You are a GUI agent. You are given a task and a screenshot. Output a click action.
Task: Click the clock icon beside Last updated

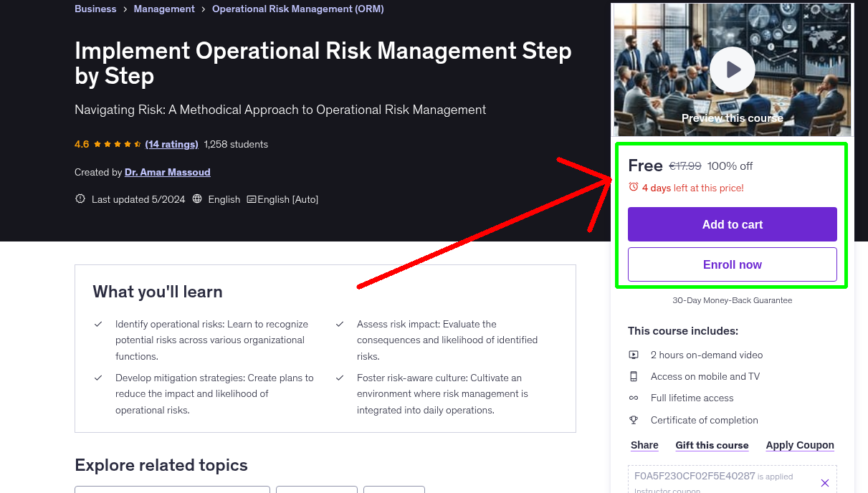(80, 198)
